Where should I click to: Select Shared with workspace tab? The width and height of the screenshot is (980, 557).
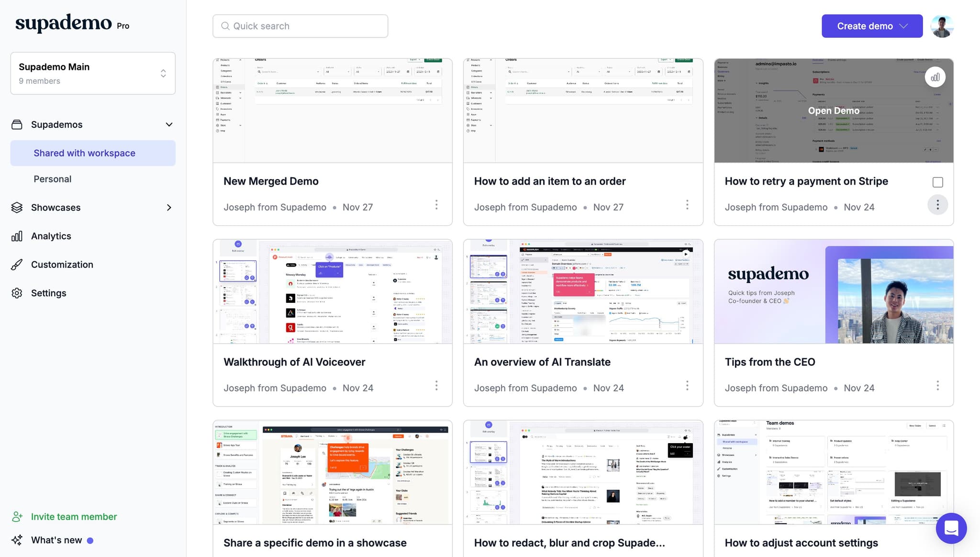[x=84, y=153]
